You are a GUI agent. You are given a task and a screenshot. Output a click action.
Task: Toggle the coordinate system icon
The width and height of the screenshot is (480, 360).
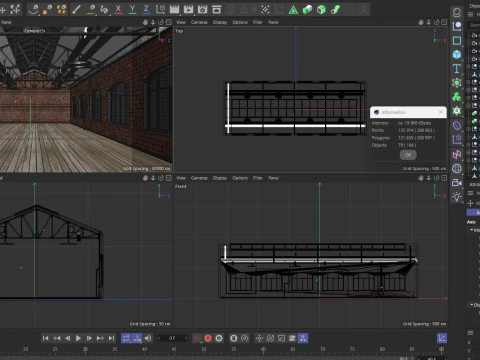(x=160, y=9)
